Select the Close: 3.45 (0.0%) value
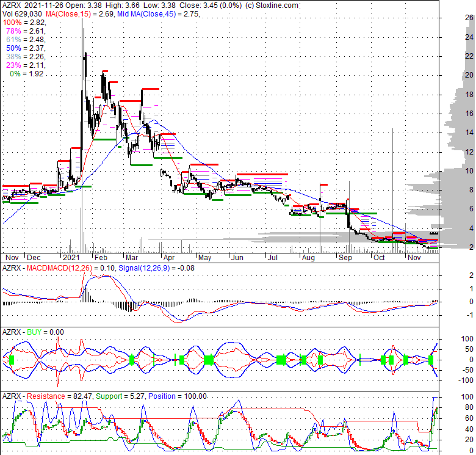This screenshot has height=455, width=476. click(211, 5)
